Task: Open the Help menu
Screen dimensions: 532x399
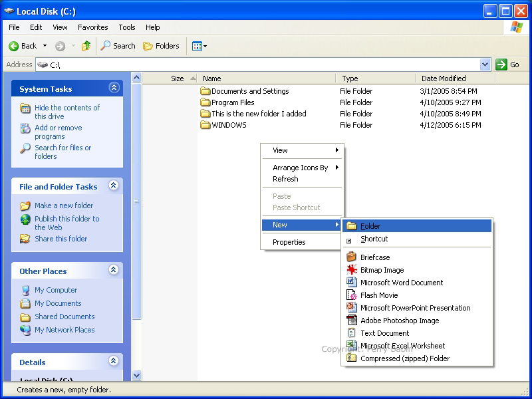Action: click(153, 27)
